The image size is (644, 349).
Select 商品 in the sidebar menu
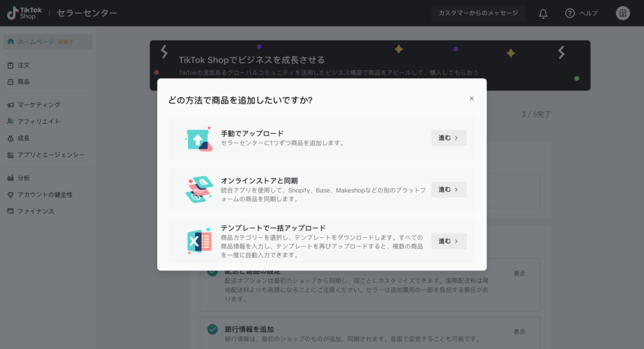tap(23, 82)
